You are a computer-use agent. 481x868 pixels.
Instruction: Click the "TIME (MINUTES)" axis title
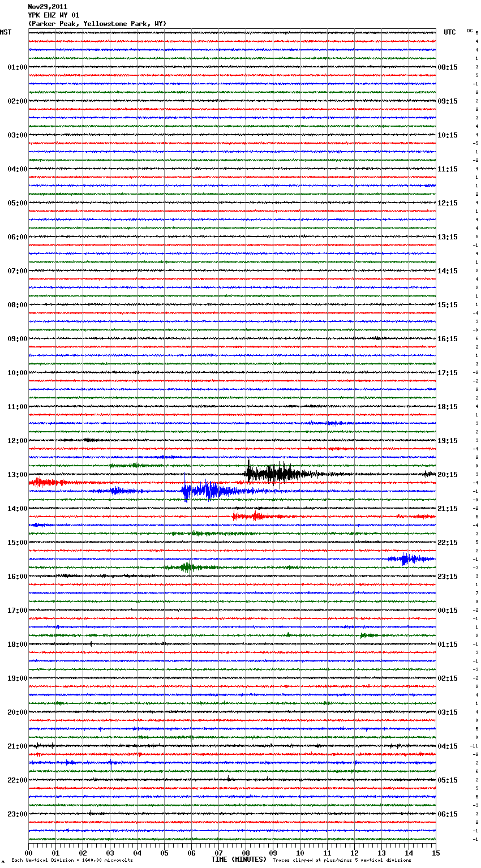(239, 860)
